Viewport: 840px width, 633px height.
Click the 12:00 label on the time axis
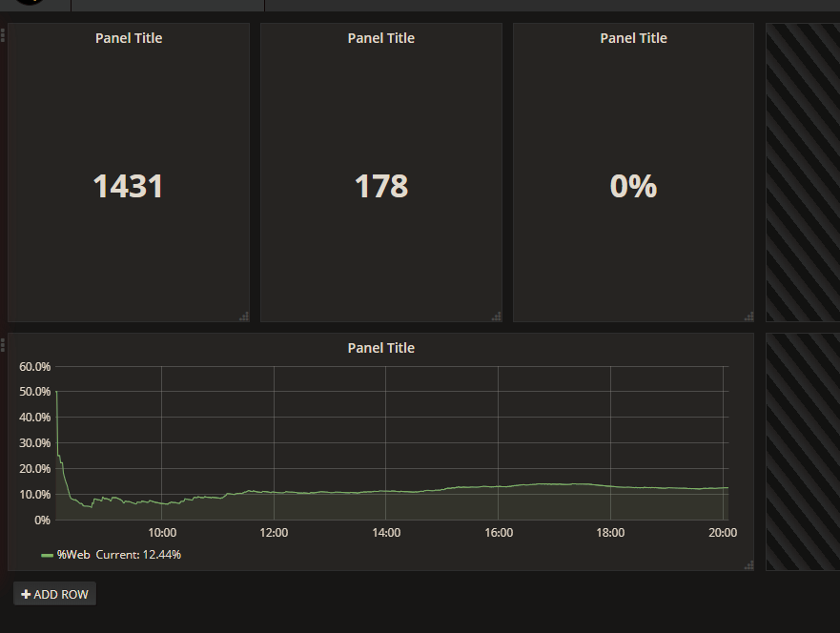point(274,533)
